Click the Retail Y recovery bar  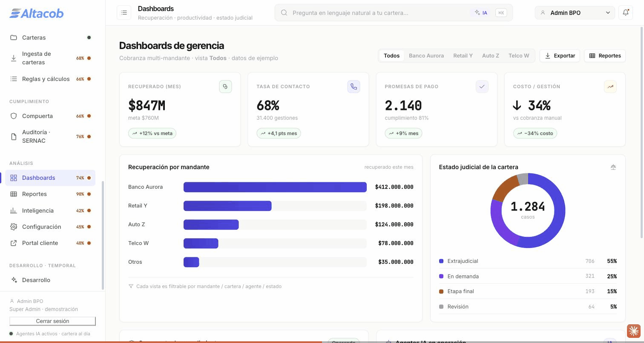point(227,206)
